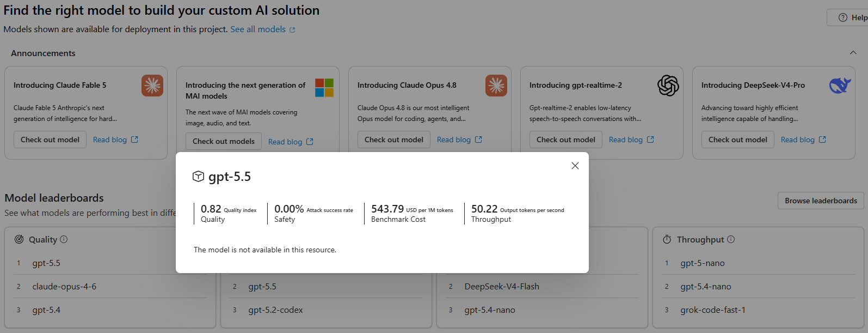Select gpt-5.4-nano ranked third in cost leaderboard
The image size is (868, 333).
click(490, 310)
